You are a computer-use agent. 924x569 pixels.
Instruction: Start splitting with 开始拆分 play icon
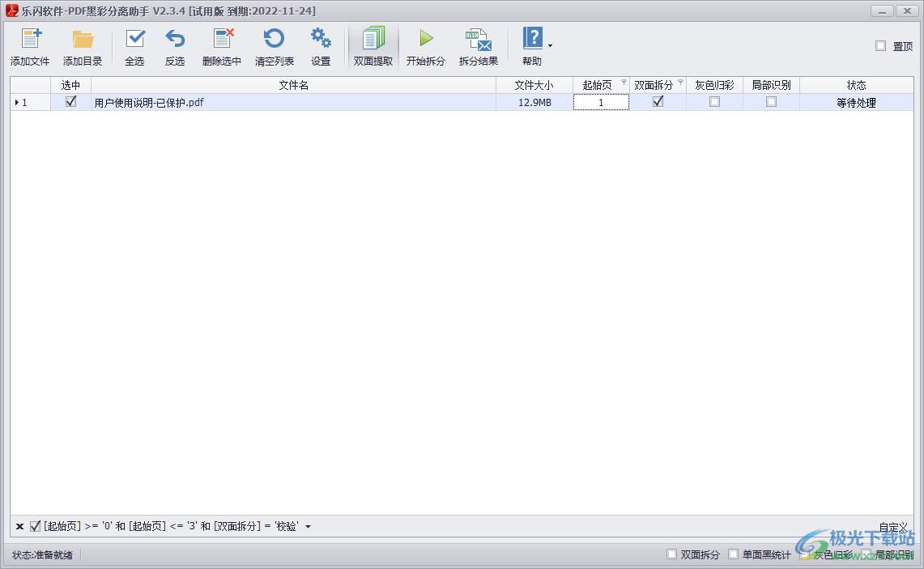tap(426, 39)
